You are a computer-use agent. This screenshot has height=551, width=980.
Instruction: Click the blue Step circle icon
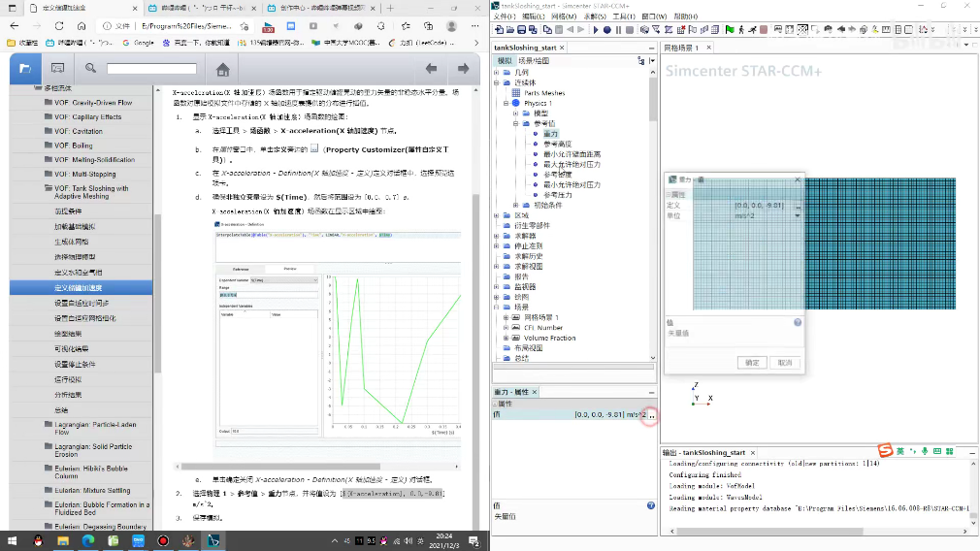(606, 29)
